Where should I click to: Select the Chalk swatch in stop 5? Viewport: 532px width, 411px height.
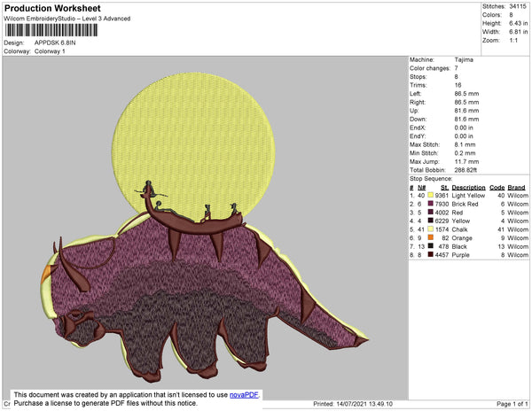point(431,229)
